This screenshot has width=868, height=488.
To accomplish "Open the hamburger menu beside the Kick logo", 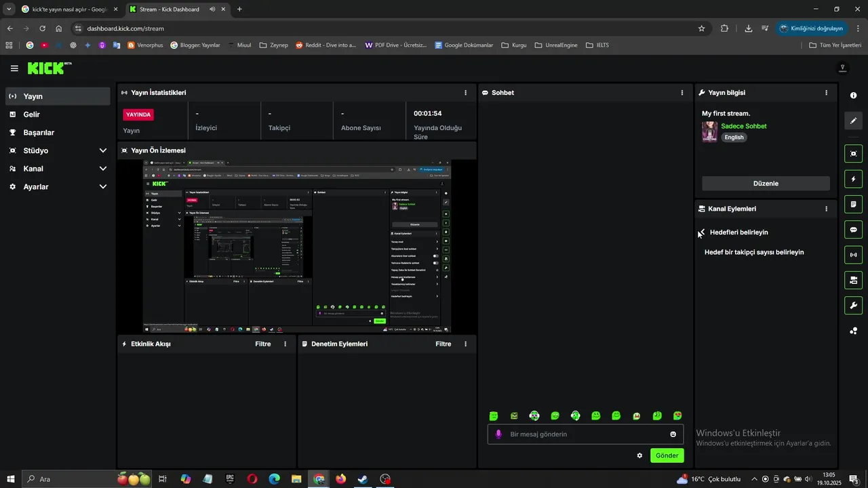I will click(x=14, y=68).
